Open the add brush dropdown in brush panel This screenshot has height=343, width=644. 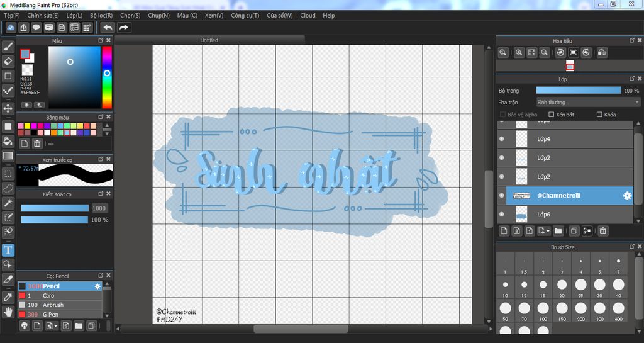click(x=55, y=326)
